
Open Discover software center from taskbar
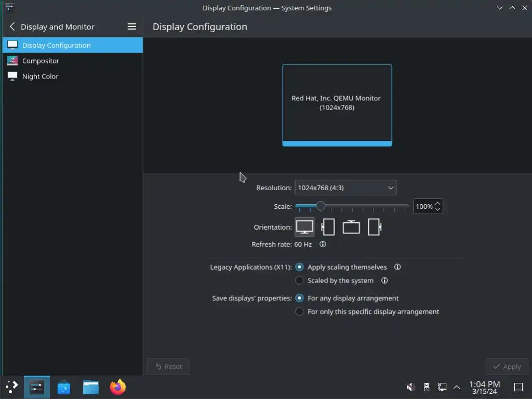(64, 387)
